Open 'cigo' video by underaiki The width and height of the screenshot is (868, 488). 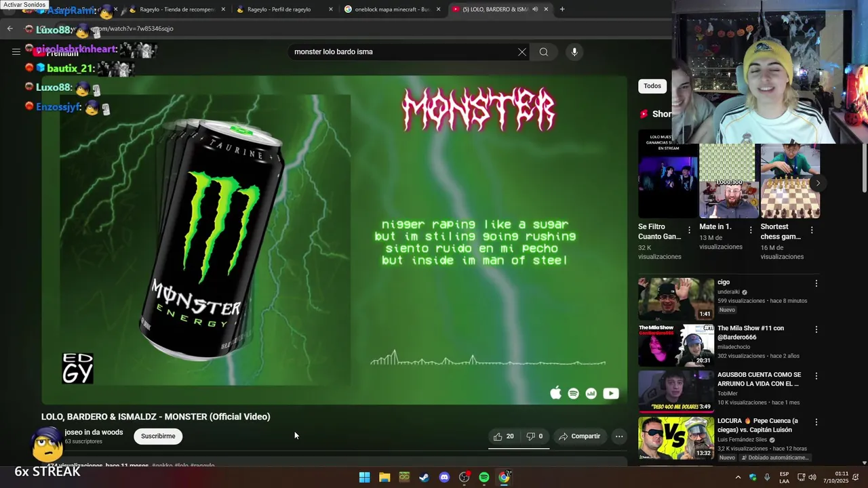724,283
